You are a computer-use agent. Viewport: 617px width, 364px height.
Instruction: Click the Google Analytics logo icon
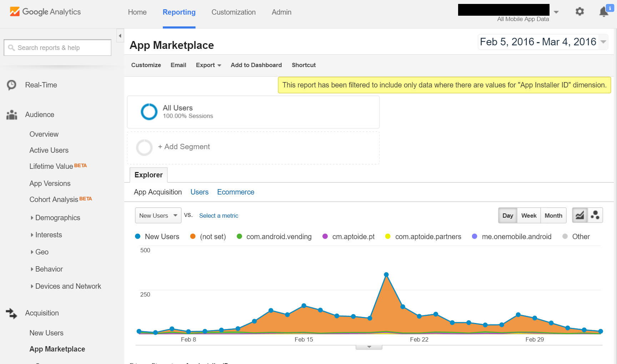tap(15, 12)
